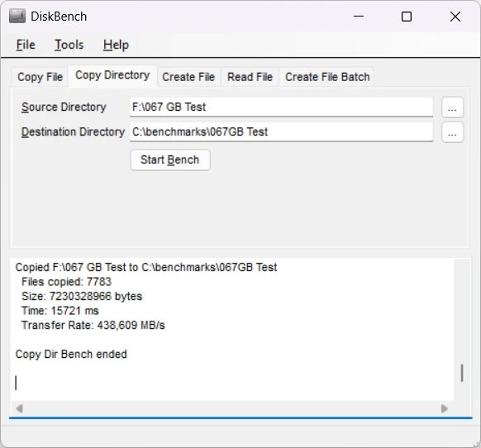This screenshot has width=481, height=448.
Task: Switch to the Create File tab
Action: click(x=188, y=77)
